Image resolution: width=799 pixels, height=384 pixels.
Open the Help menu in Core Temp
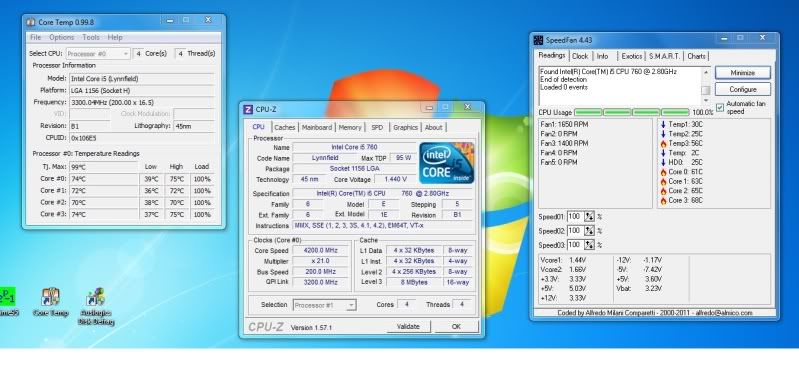click(x=115, y=37)
